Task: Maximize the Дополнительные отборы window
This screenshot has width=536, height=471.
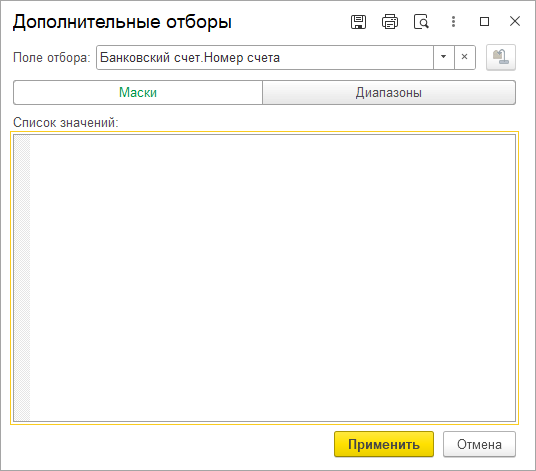Action: [484, 22]
